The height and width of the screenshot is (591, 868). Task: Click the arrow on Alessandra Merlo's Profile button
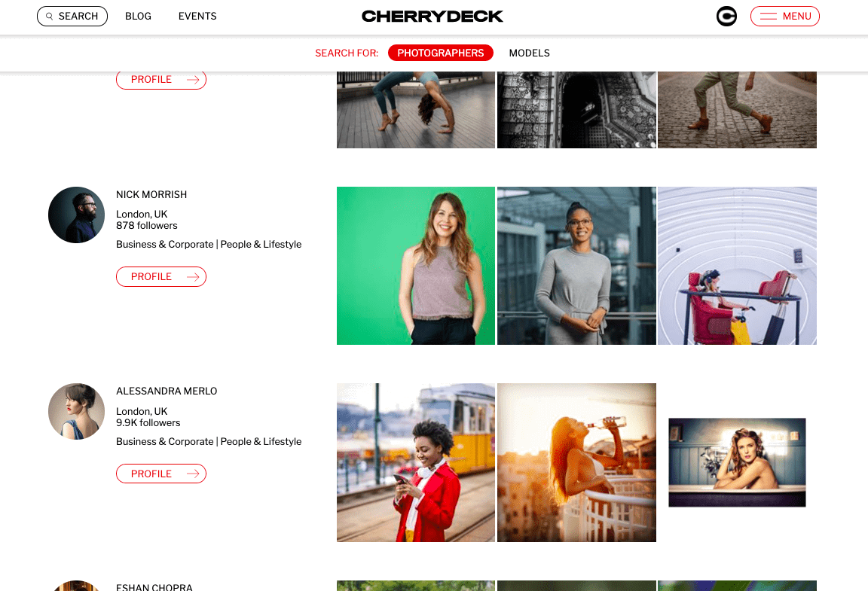[193, 474]
